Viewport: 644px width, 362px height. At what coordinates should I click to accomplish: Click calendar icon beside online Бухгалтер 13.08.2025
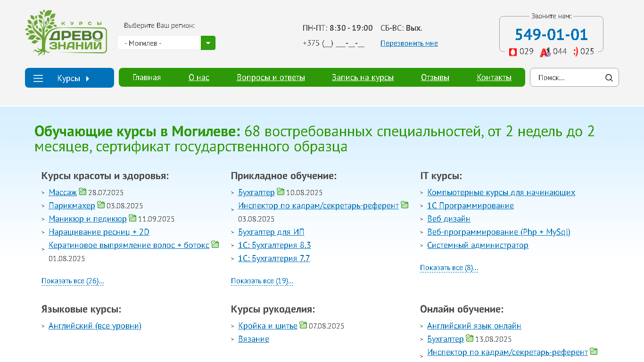point(470,338)
